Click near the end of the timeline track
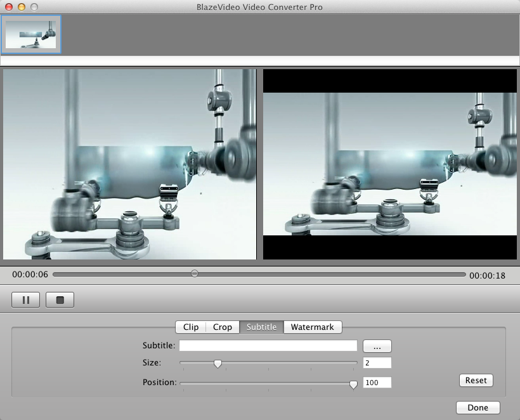Screen dimensions: 520x420 click(x=444, y=273)
